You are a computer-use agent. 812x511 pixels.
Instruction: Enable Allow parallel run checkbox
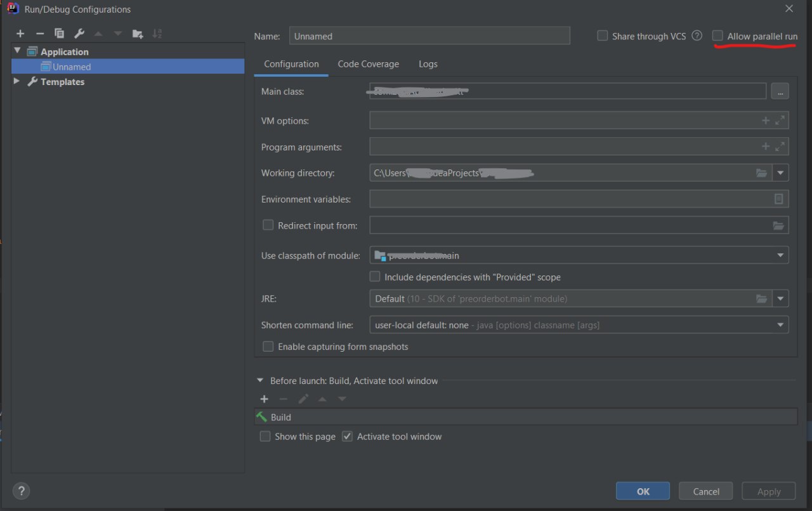[x=717, y=36]
